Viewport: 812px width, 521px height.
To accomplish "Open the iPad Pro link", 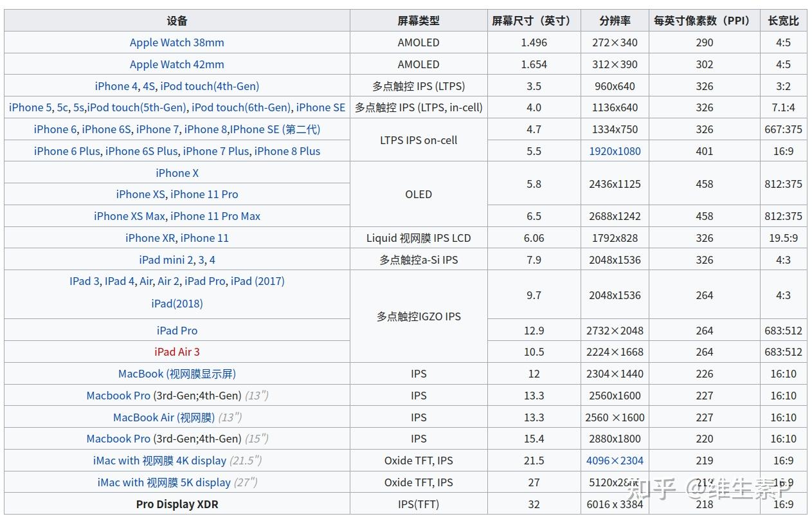I will tap(177, 330).
